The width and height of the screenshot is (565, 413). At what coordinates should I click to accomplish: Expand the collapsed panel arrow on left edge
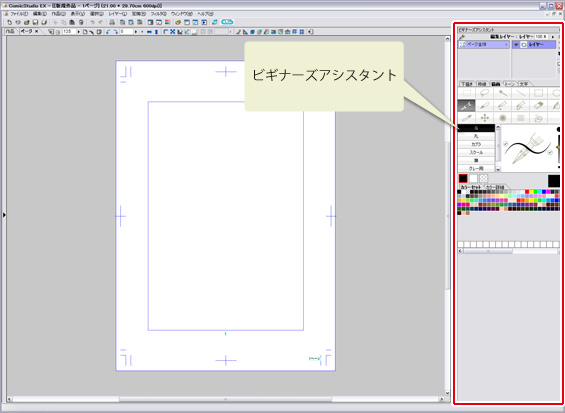point(4,215)
